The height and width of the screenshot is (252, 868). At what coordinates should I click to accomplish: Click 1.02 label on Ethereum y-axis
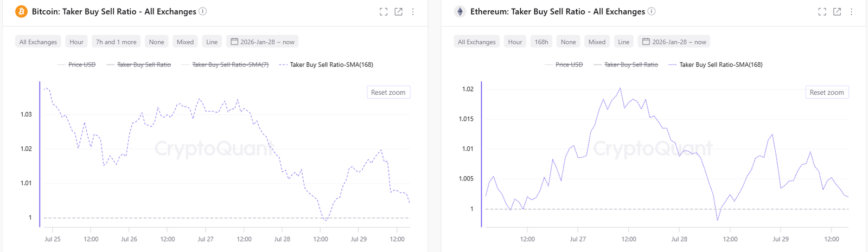click(x=468, y=89)
